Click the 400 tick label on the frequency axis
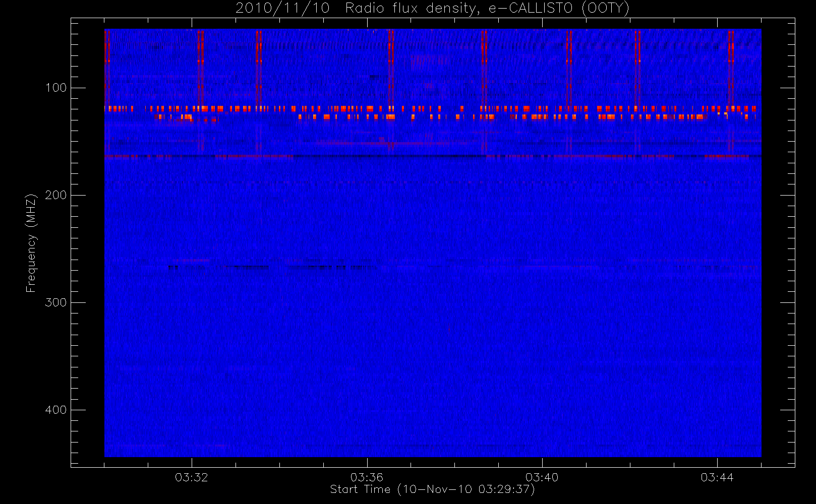This screenshot has width=816, height=504. click(56, 410)
